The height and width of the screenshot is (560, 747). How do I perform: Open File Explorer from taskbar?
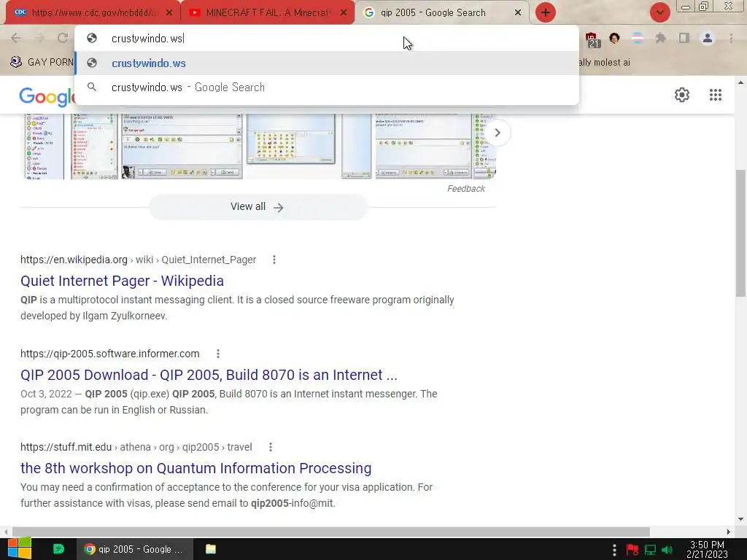pyautogui.click(x=211, y=548)
